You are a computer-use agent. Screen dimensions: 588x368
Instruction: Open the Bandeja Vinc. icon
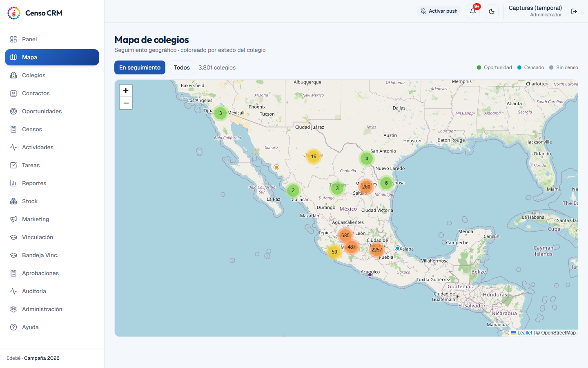pos(13,255)
